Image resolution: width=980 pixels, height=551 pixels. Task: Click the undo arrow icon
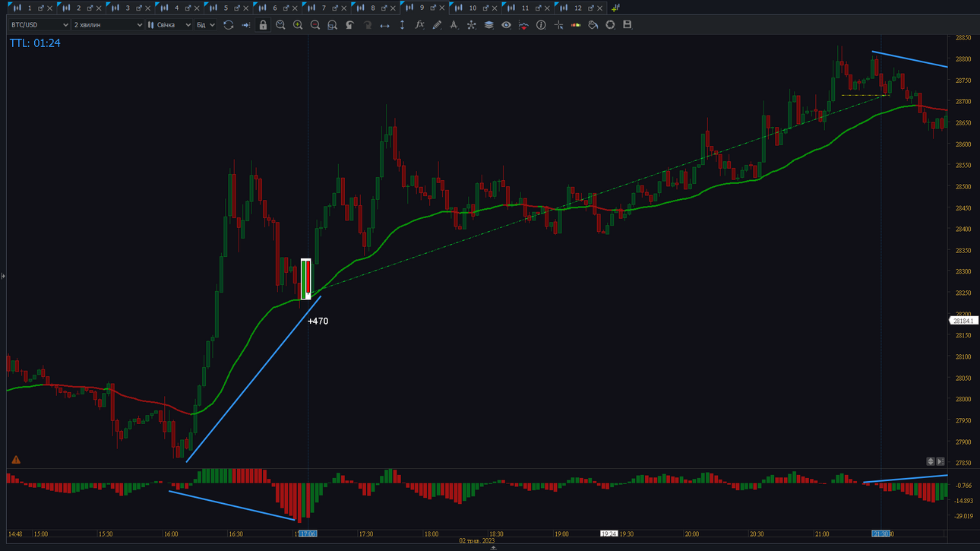click(349, 25)
